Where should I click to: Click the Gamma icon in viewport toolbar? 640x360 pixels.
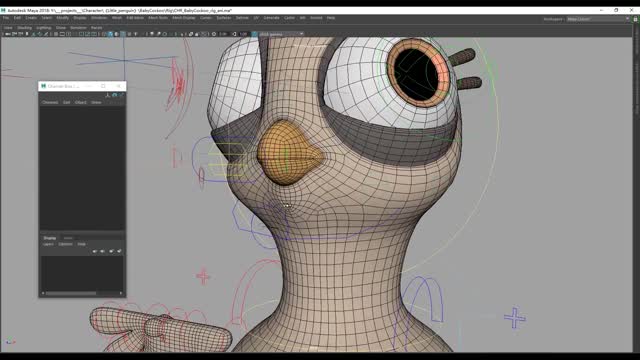[x=234, y=34]
